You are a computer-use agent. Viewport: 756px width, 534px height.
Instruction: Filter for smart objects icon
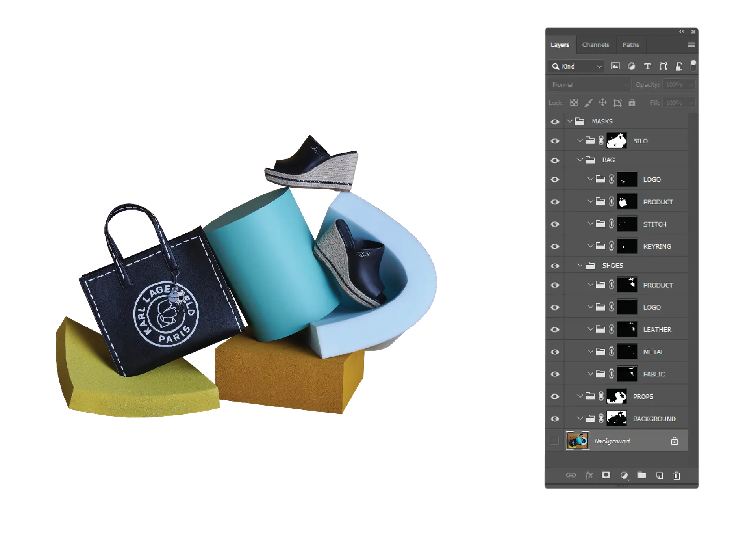pos(679,66)
